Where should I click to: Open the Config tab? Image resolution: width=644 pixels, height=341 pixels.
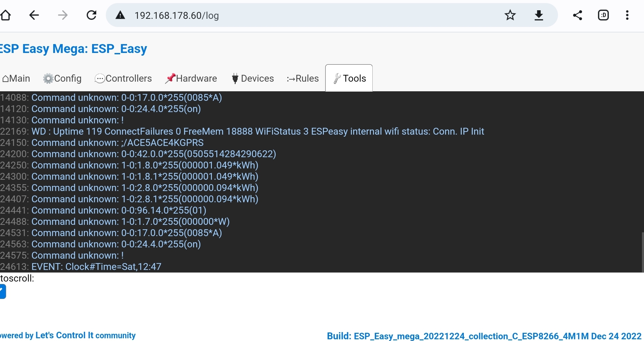tap(62, 79)
